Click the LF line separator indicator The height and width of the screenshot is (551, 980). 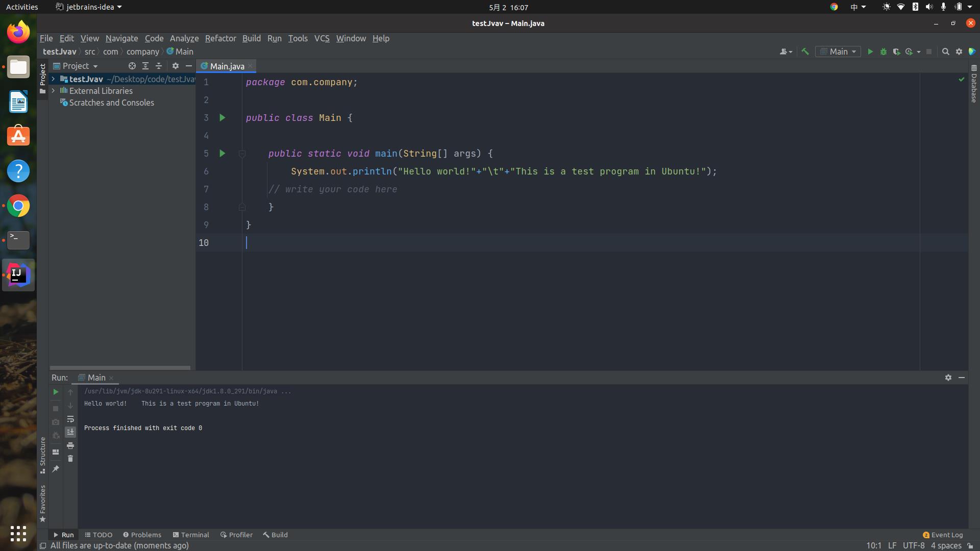pos(892,545)
